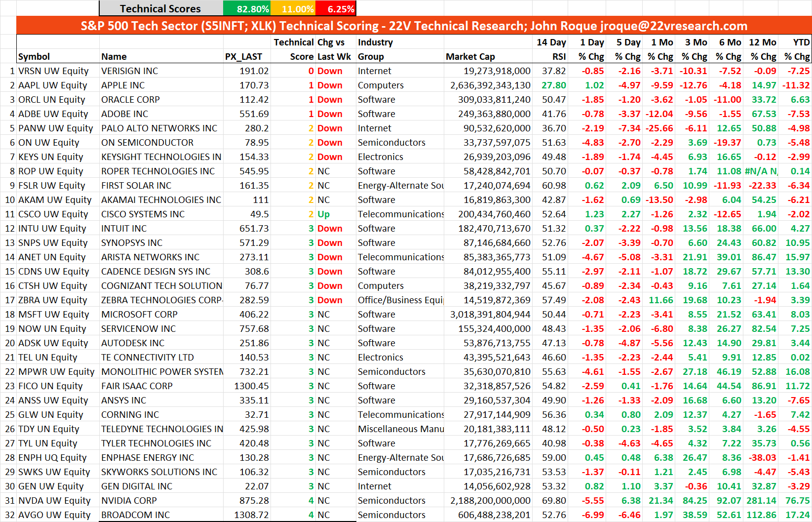
Task: Click Nvidia's 12 Mo change 281.14
Action: pyautogui.click(x=761, y=500)
